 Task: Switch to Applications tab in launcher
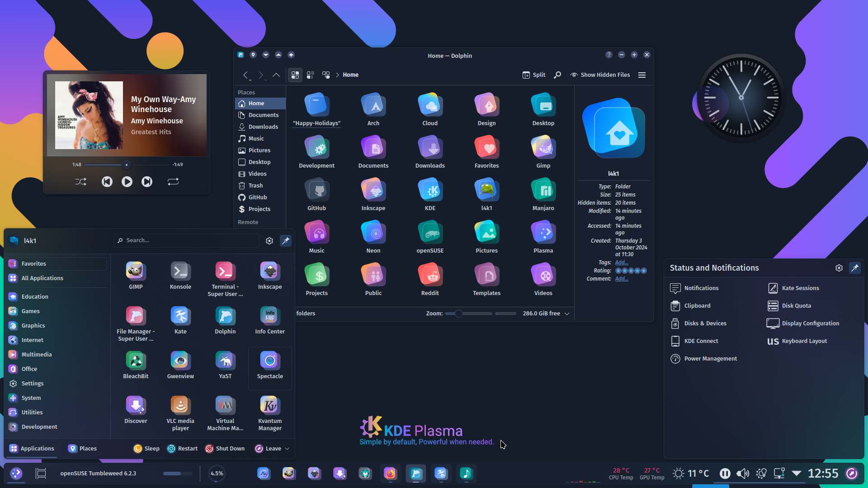pyautogui.click(x=32, y=449)
